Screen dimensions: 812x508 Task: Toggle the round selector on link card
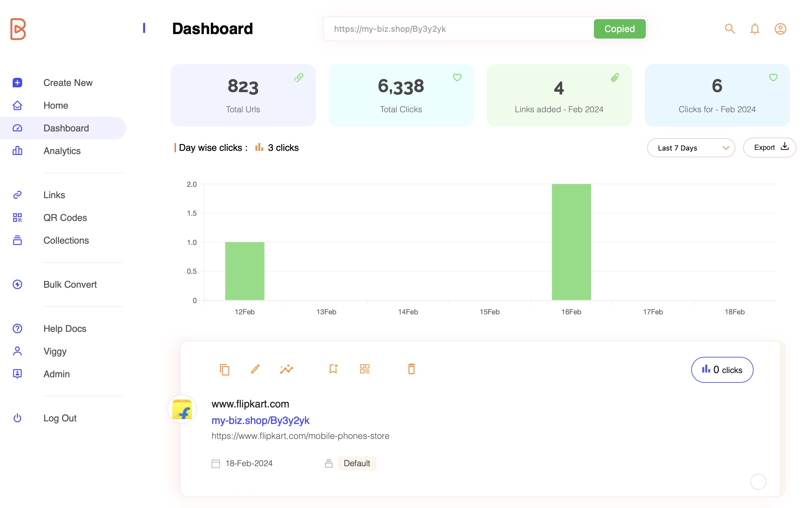(x=758, y=482)
